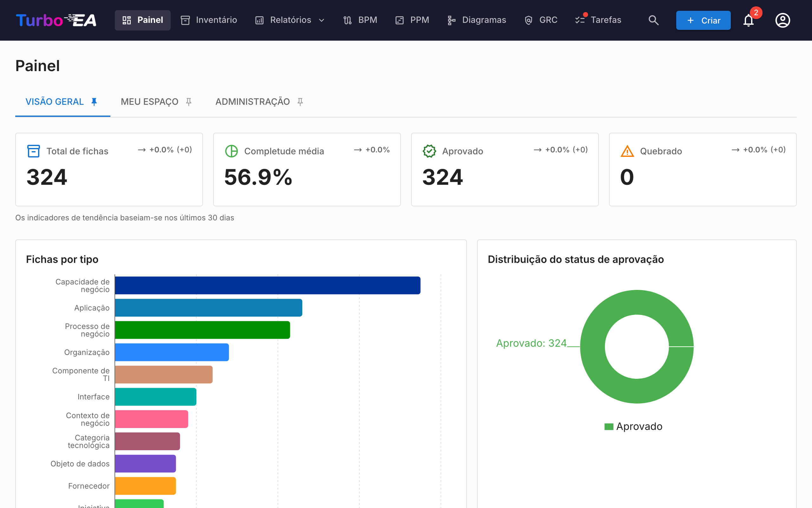Click the PPM board icon

point(400,20)
